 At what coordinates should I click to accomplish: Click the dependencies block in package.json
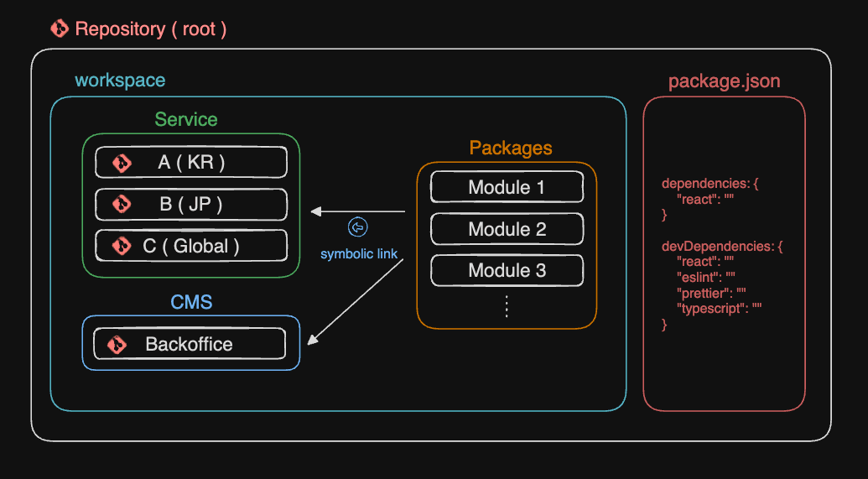(709, 199)
